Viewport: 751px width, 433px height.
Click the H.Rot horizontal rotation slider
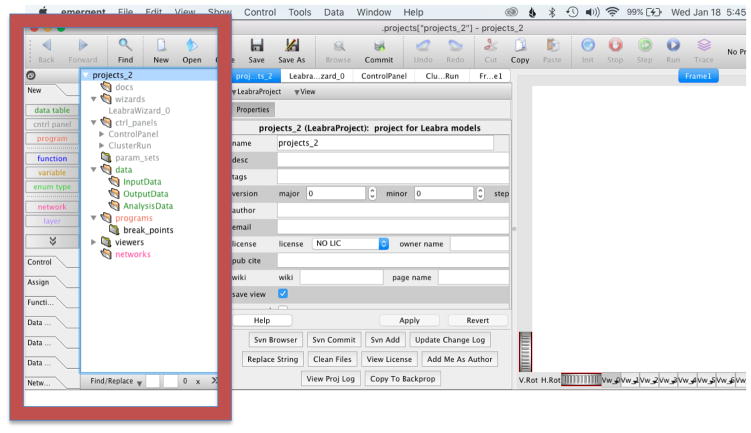click(580, 381)
